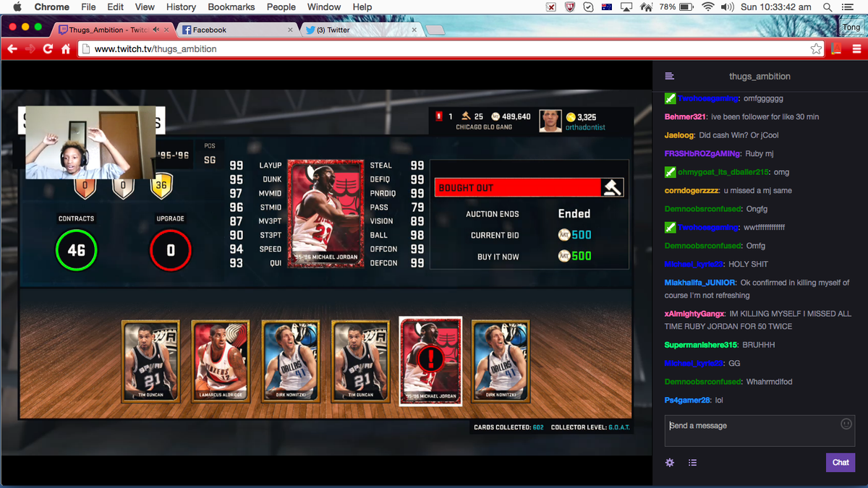Close the Twitter tab

[414, 30]
